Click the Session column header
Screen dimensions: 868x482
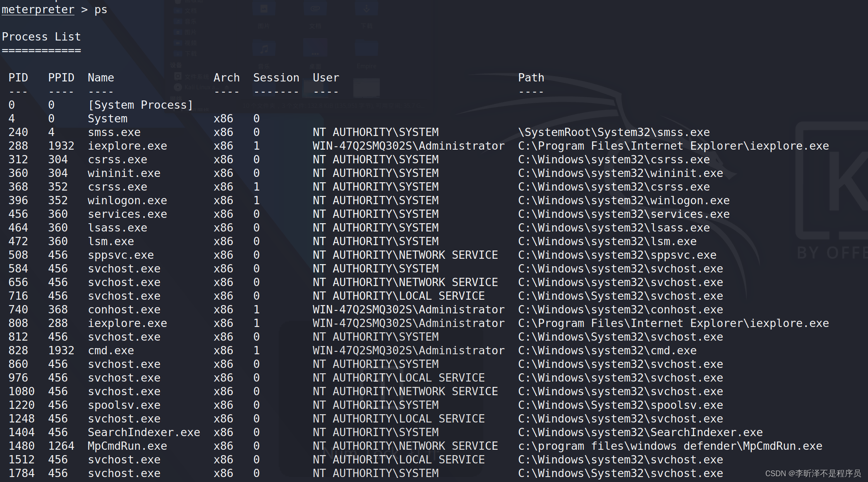point(276,78)
